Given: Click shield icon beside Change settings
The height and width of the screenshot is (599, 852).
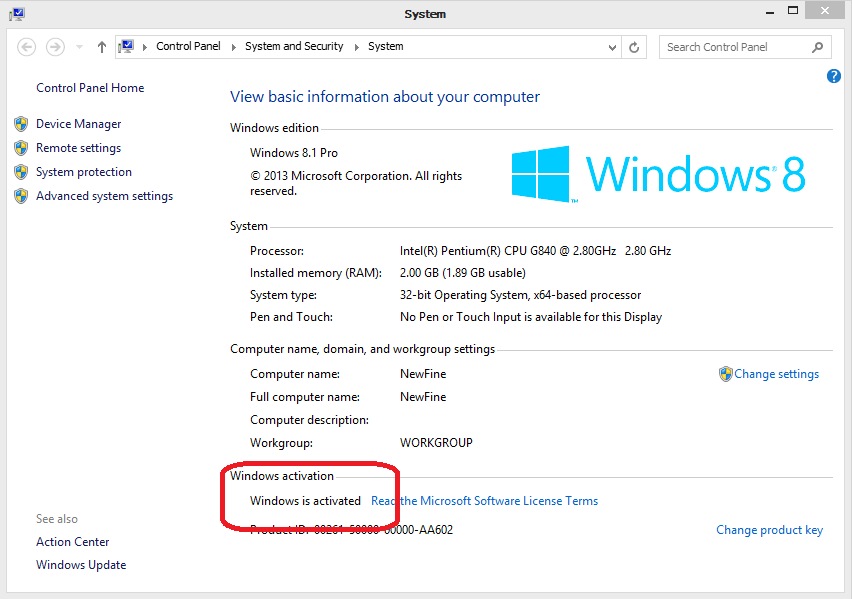Looking at the screenshot, I should (x=725, y=374).
